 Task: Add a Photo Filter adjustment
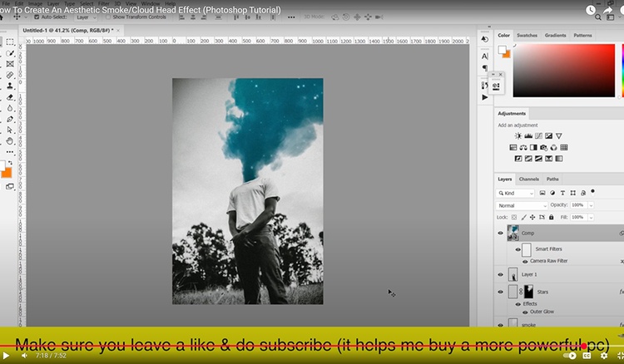pos(543,147)
